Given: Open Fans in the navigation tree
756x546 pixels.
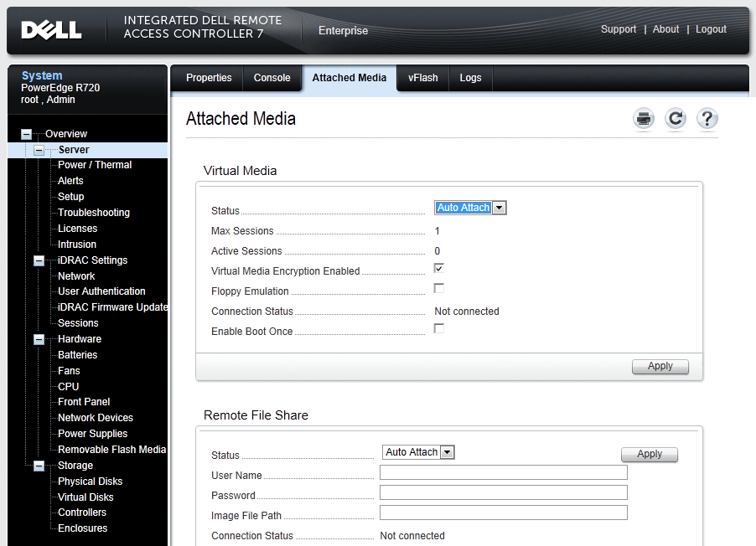Looking at the screenshot, I should (x=69, y=371).
